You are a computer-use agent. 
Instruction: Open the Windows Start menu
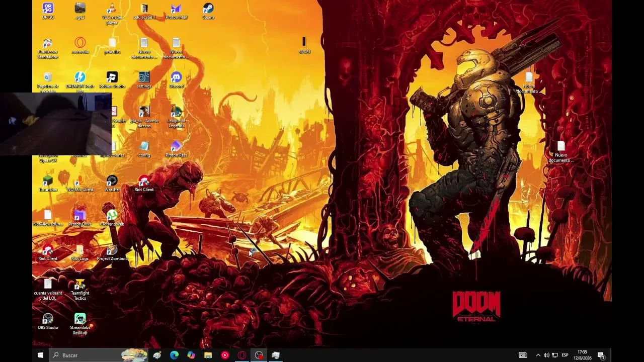[40, 355]
